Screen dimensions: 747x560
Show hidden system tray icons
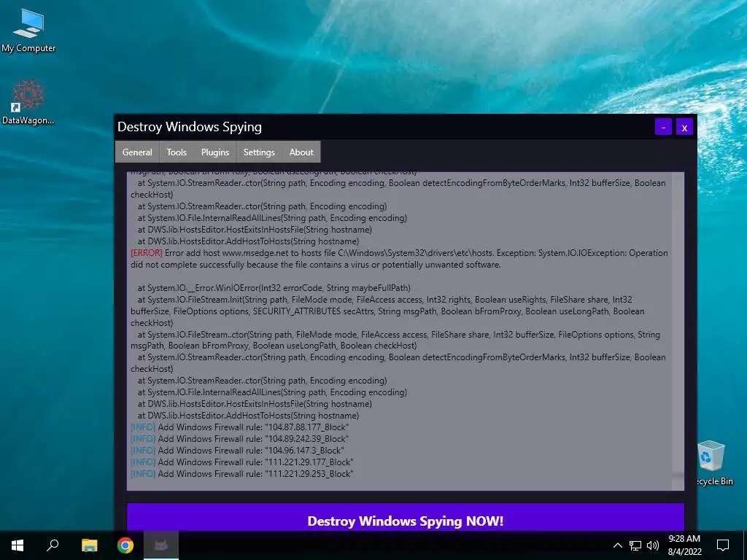pos(617,545)
